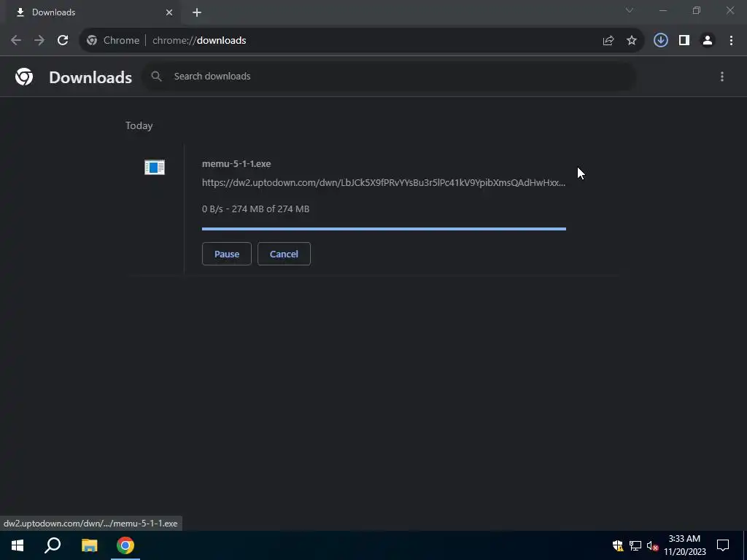Open Windows taskbar search
Screen dimensions: 747x560
pos(53,545)
